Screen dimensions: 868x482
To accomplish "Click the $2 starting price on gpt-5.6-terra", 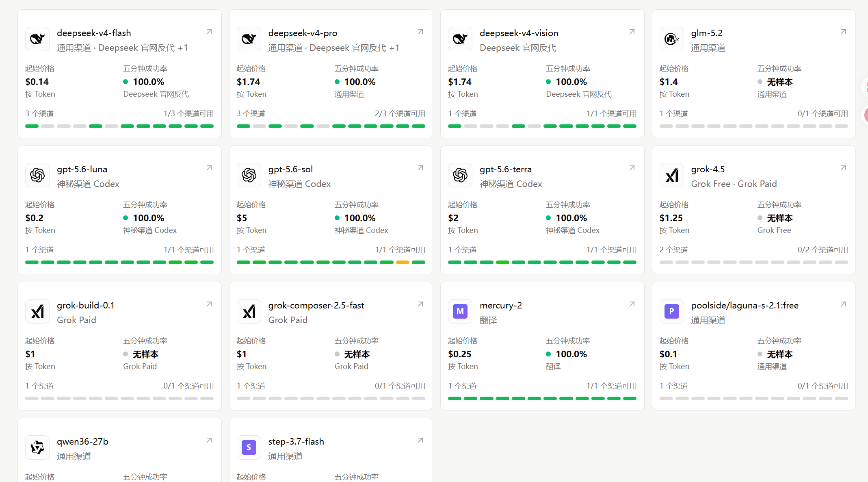I will click(x=453, y=218).
